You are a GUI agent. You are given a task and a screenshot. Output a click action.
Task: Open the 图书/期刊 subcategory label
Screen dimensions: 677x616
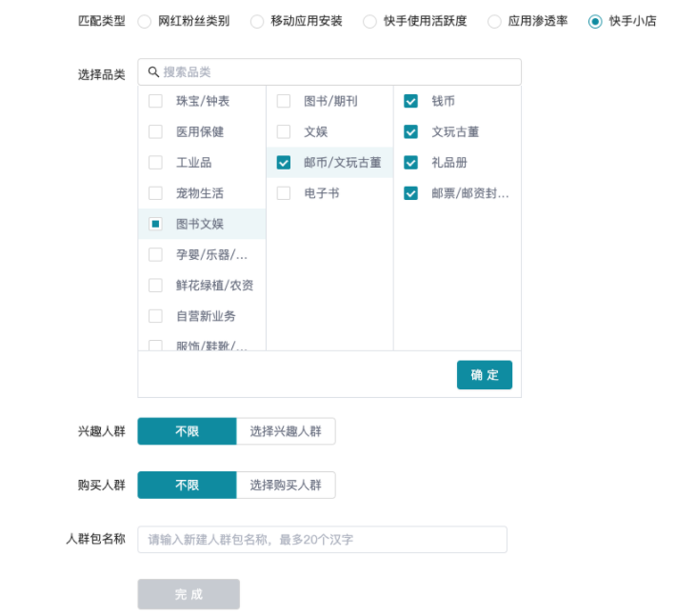[x=330, y=101]
